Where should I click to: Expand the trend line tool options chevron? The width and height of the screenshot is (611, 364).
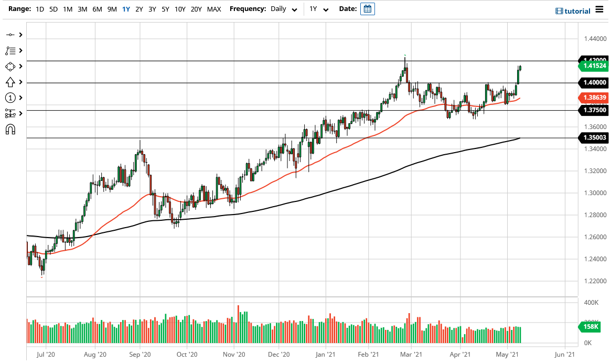click(x=20, y=35)
